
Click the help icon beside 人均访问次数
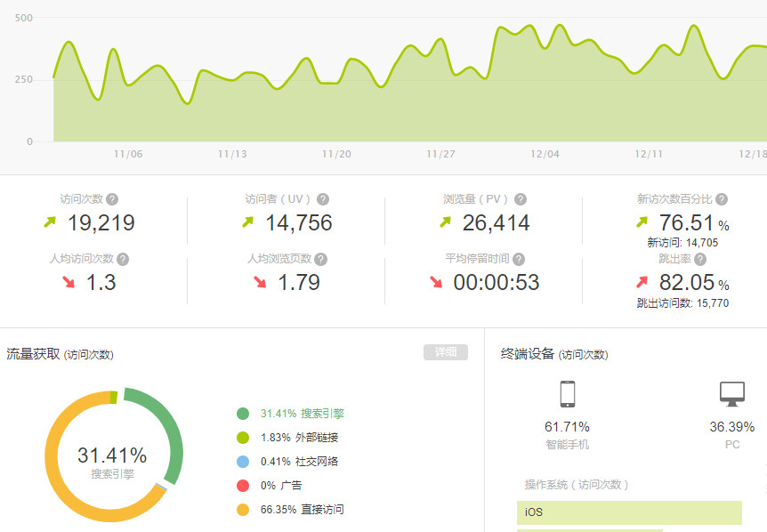(123, 259)
